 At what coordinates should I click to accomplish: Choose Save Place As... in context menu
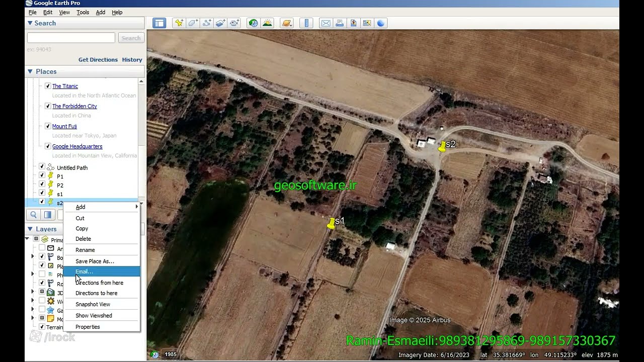102,261
